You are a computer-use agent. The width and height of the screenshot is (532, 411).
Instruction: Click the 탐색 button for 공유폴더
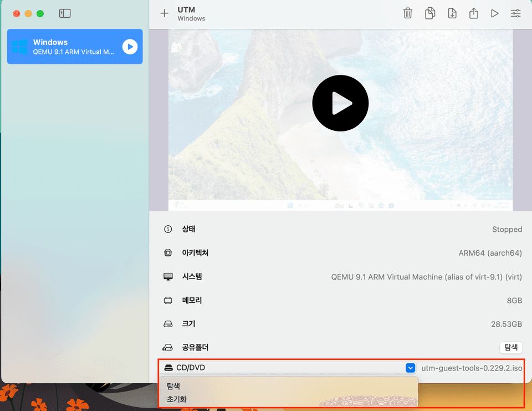(x=511, y=347)
